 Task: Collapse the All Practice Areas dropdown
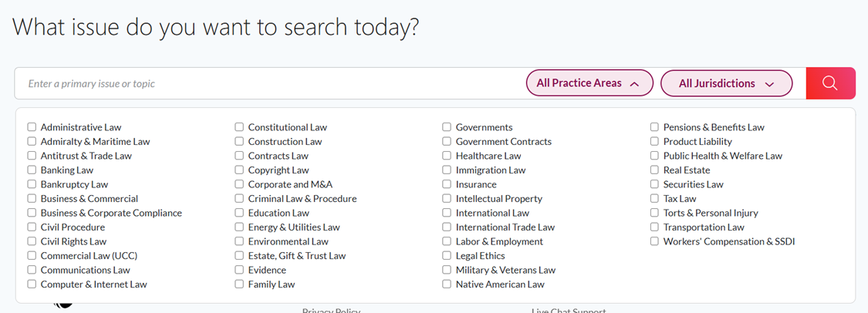coord(589,83)
